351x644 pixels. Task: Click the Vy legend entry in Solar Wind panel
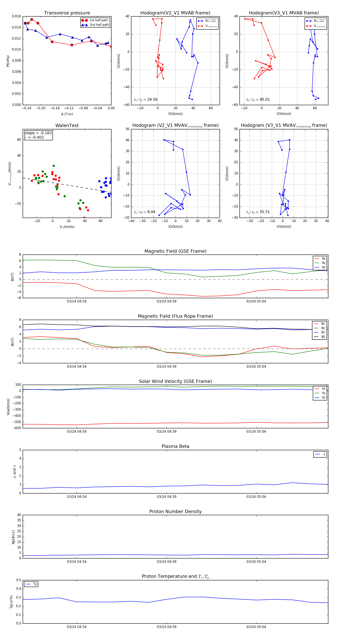tap(320, 393)
